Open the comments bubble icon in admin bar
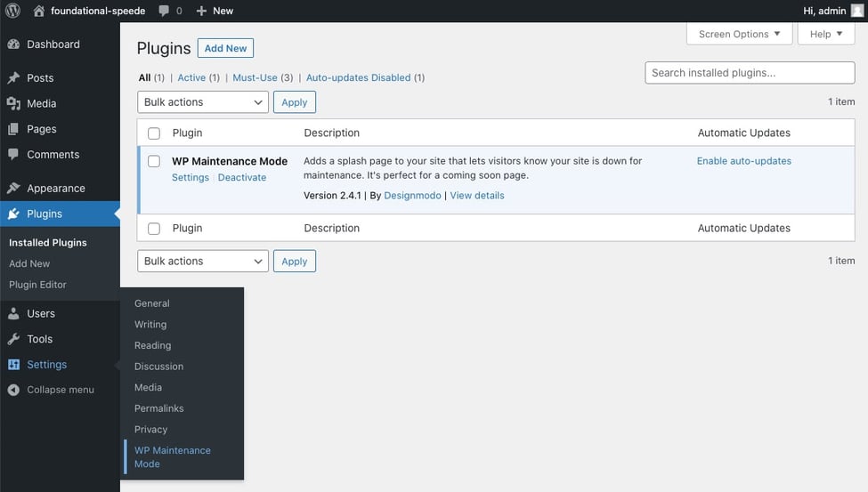 click(x=164, y=11)
